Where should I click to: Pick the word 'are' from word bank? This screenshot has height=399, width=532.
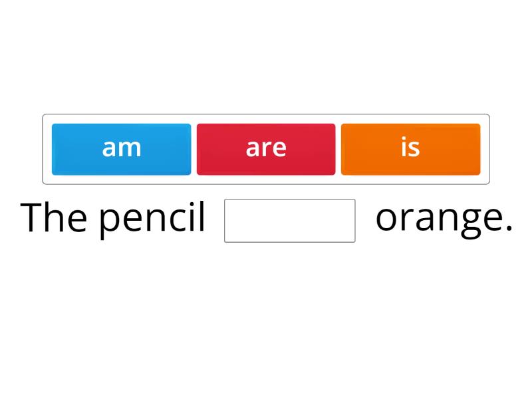[x=266, y=149]
